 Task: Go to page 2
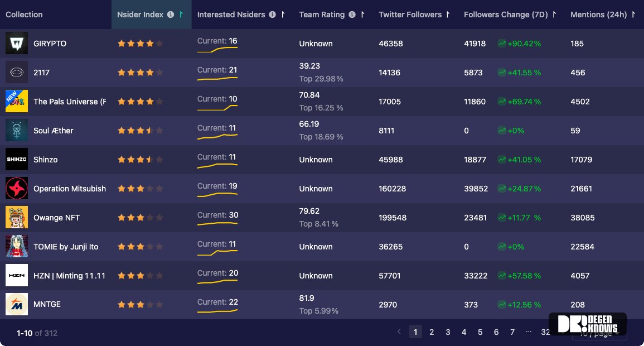[431, 332]
